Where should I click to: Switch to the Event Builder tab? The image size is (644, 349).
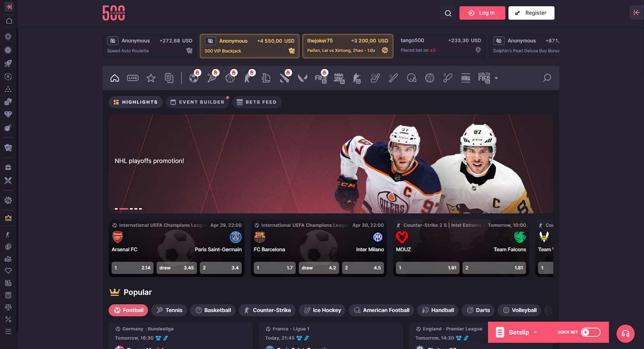[x=197, y=102]
